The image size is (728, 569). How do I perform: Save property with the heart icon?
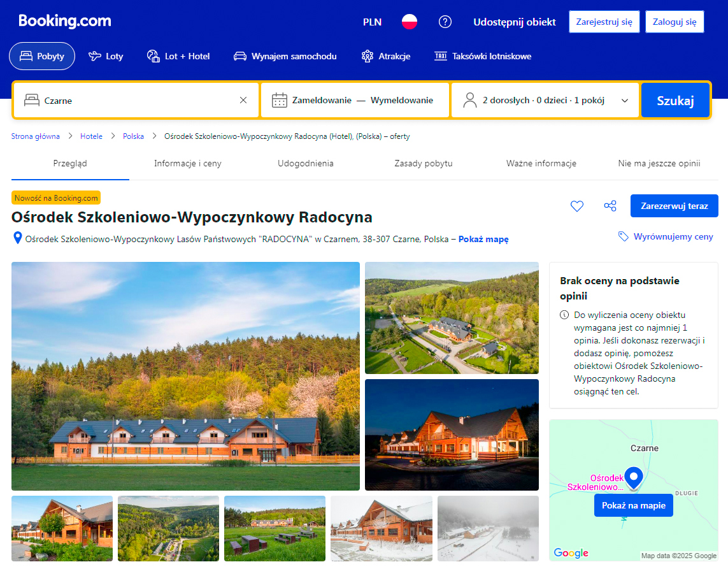(x=577, y=206)
